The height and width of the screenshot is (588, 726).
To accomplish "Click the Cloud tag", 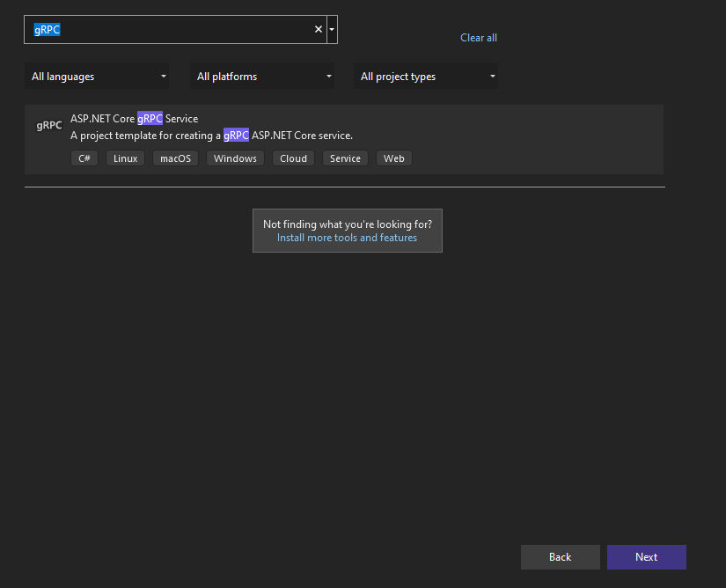I will click(294, 158).
